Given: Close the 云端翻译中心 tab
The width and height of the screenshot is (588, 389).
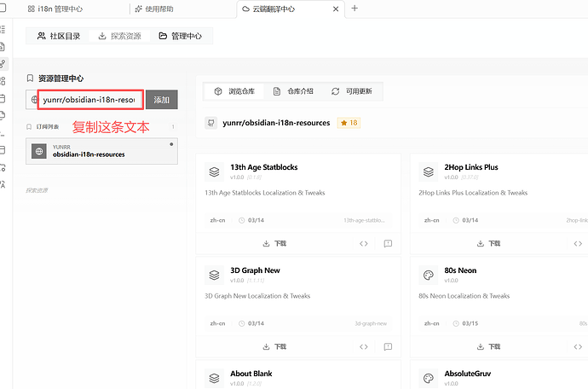Looking at the screenshot, I should [336, 9].
